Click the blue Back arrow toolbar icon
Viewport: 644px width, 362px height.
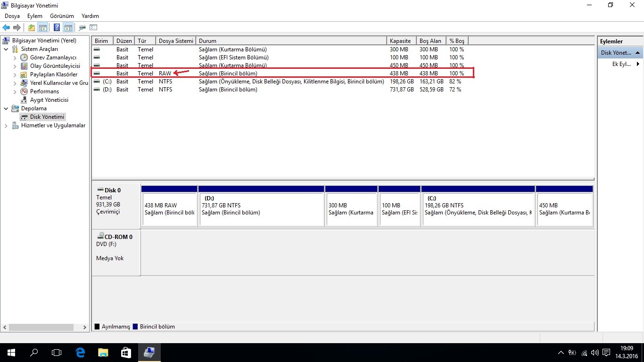(x=6, y=28)
